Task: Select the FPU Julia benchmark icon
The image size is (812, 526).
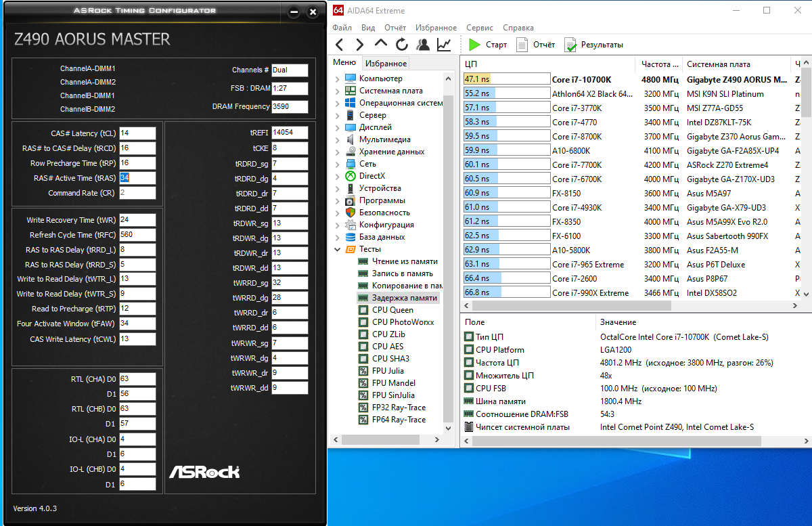Action: point(363,371)
